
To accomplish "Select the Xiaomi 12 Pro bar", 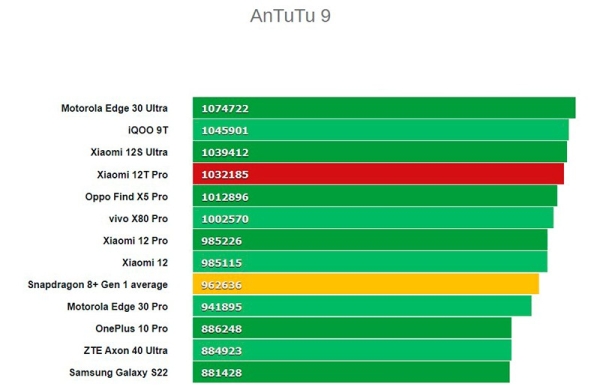I will [370, 240].
